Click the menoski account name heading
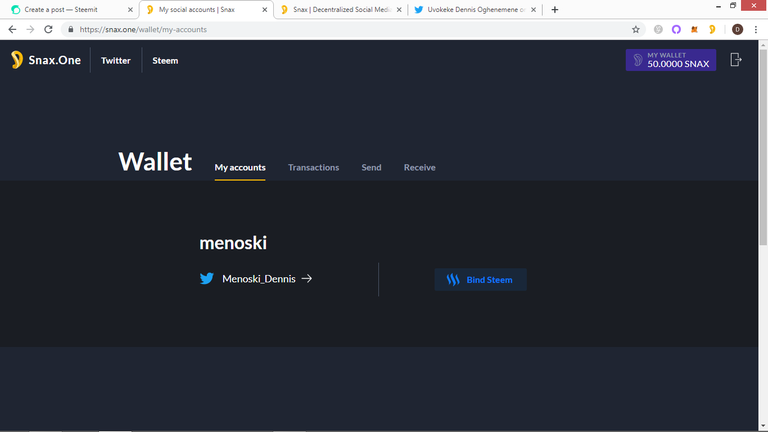The height and width of the screenshot is (432, 768). click(x=233, y=243)
